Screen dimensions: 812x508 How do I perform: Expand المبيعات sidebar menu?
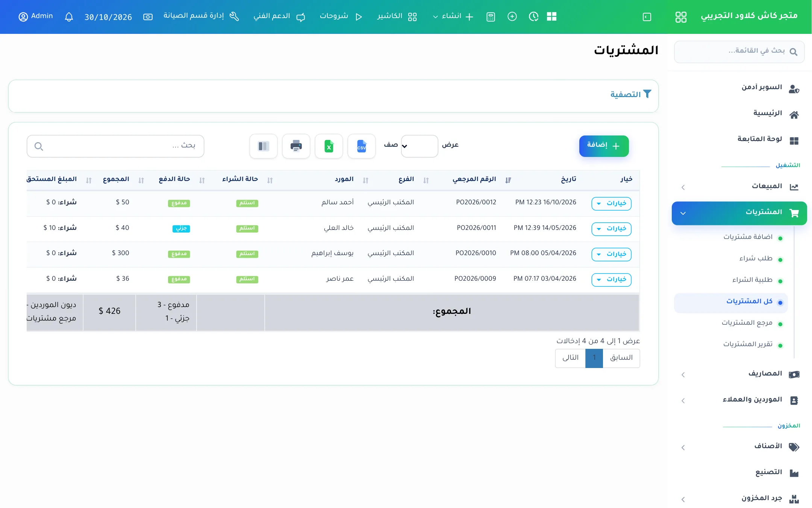[x=739, y=187]
